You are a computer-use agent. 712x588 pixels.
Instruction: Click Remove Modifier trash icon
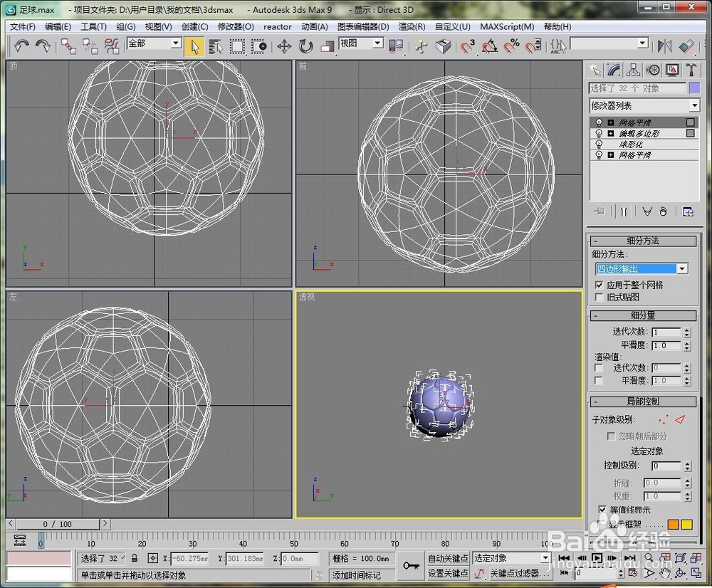664,211
